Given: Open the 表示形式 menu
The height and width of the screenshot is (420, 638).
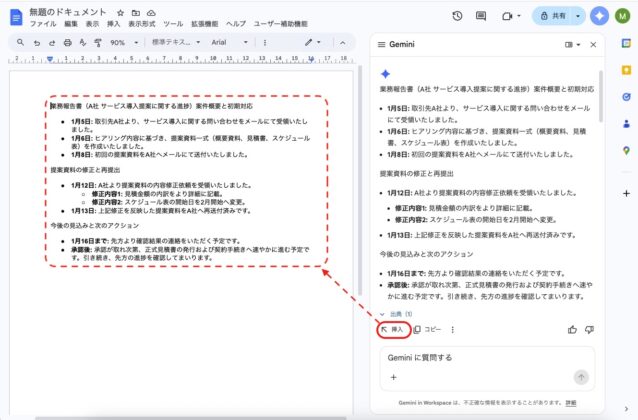Looking at the screenshot, I should 142,24.
